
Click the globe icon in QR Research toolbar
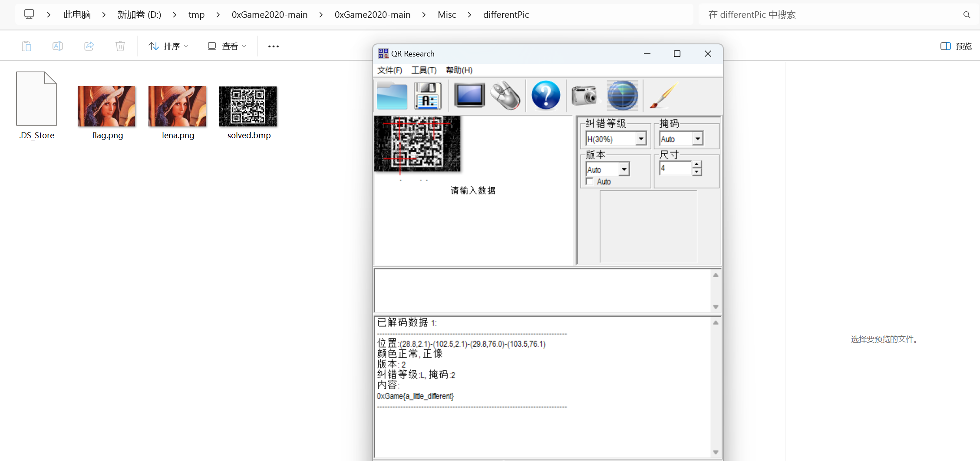tap(622, 95)
